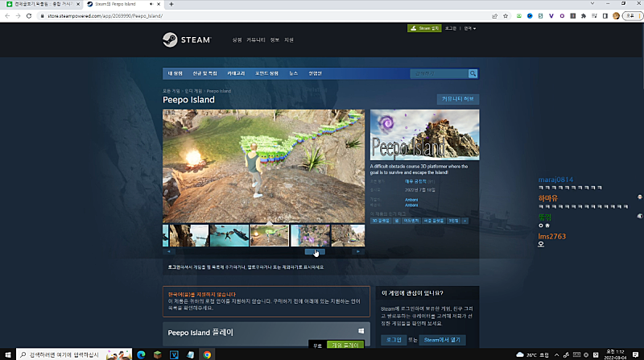This screenshot has width=644, height=360.
Task: Click the green Steam install button
Action: pyautogui.click(x=424, y=28)
